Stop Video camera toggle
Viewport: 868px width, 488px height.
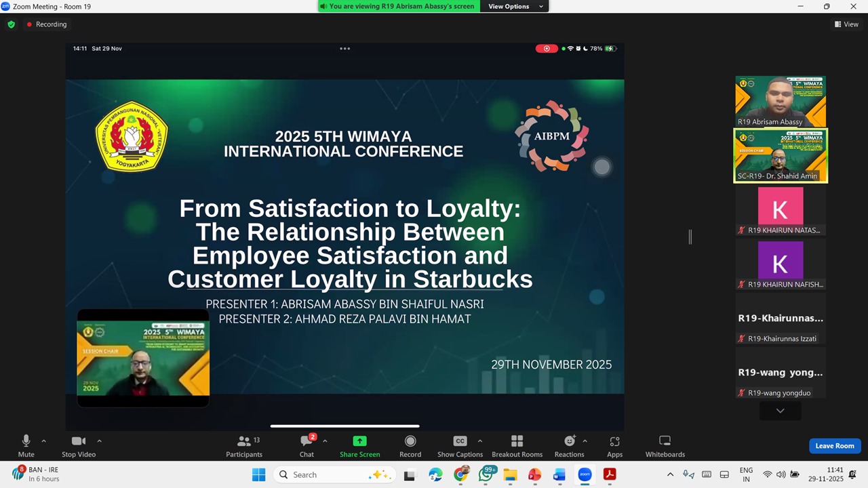79,445
